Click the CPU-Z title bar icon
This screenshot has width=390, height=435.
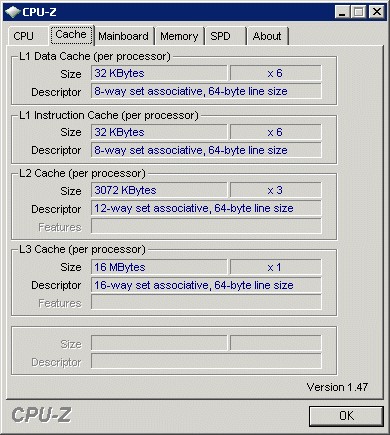coord(13,12)
